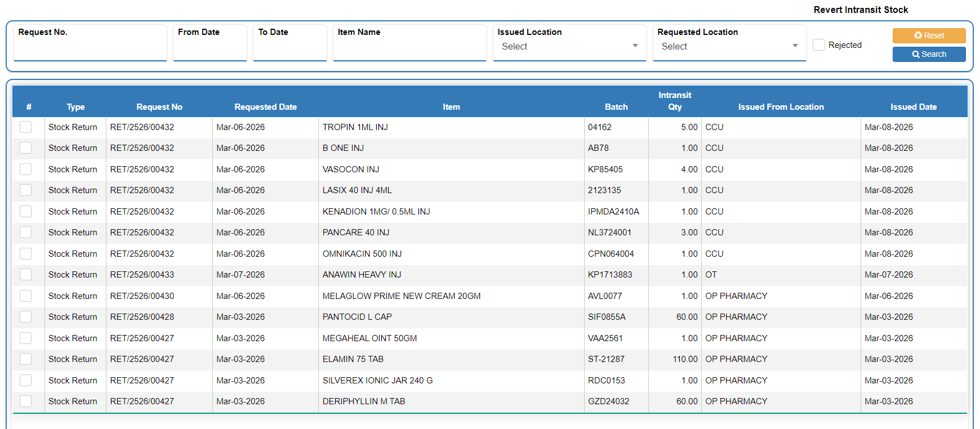Check the PANTOCID L CAP row checkbox

(x=26, y=317)
